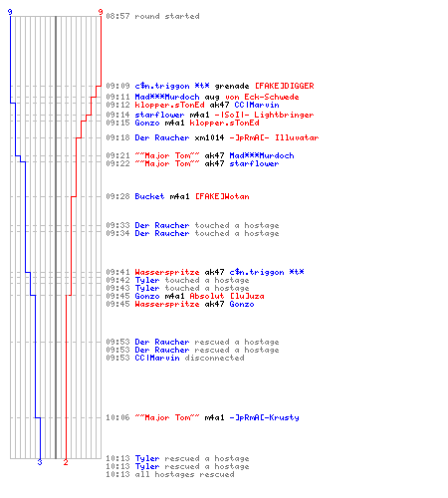Image resolution: width=448 pixels, height=498 pixels.
Task: Click Der Raucher at 09:18 xm1014 kill
Action: (162, 137)
